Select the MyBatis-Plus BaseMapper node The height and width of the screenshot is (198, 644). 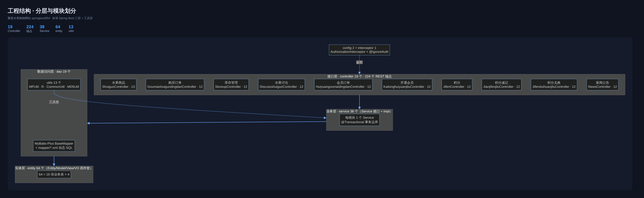pyautogui.click(x=54, y=146)
